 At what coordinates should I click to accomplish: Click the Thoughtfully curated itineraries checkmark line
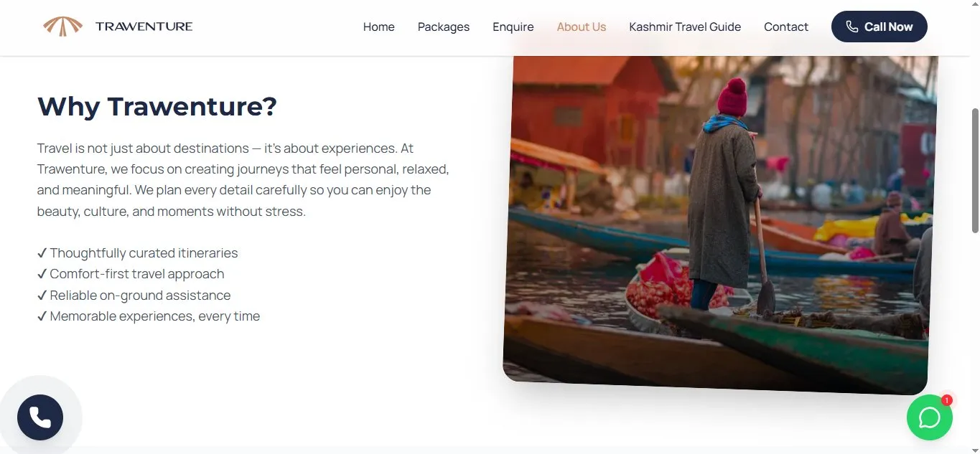(137, 252)
